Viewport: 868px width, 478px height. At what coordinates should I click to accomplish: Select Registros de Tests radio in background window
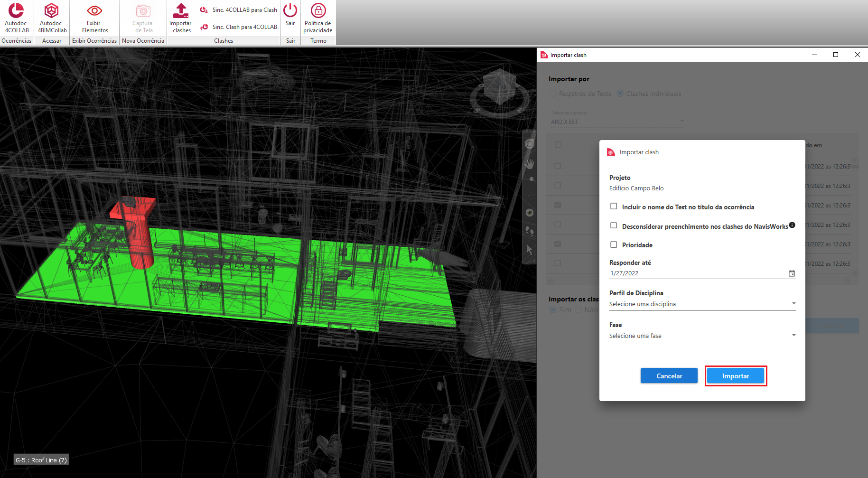click(x=553, y=94)
